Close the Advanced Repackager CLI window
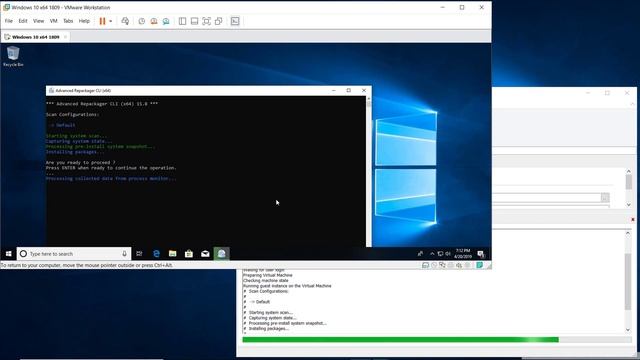 point(364,90)
